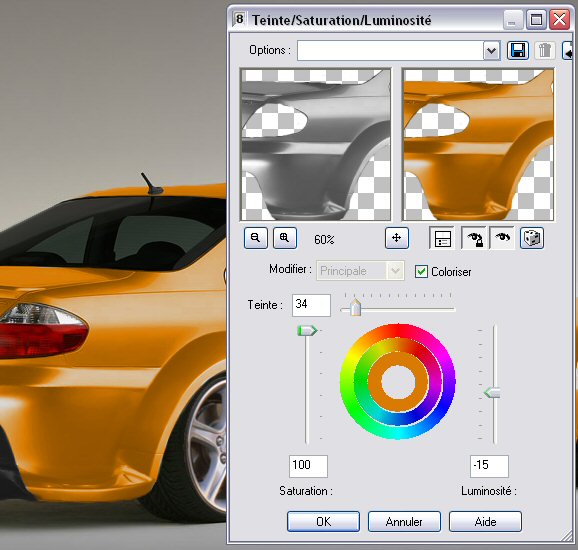
Task: Click the save preset floppy disk icon
Action: click(x=518, y=51)
